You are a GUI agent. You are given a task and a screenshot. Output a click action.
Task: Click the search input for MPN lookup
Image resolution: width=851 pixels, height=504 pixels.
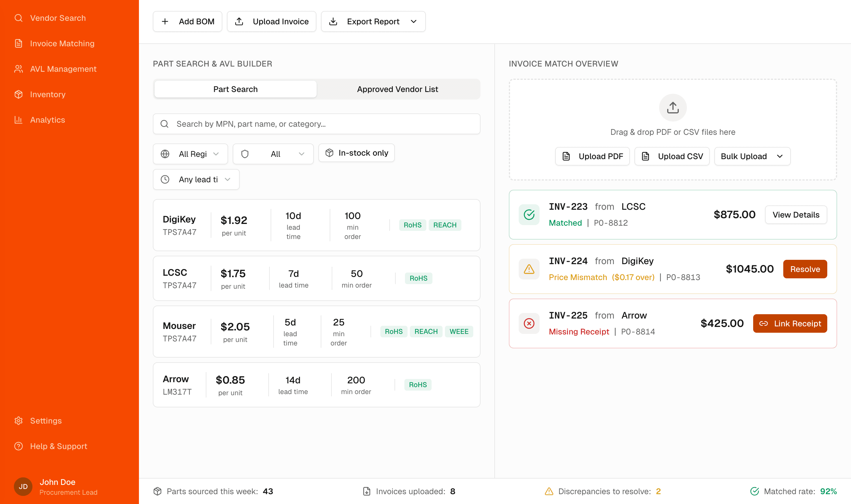(x=316, y=124)
